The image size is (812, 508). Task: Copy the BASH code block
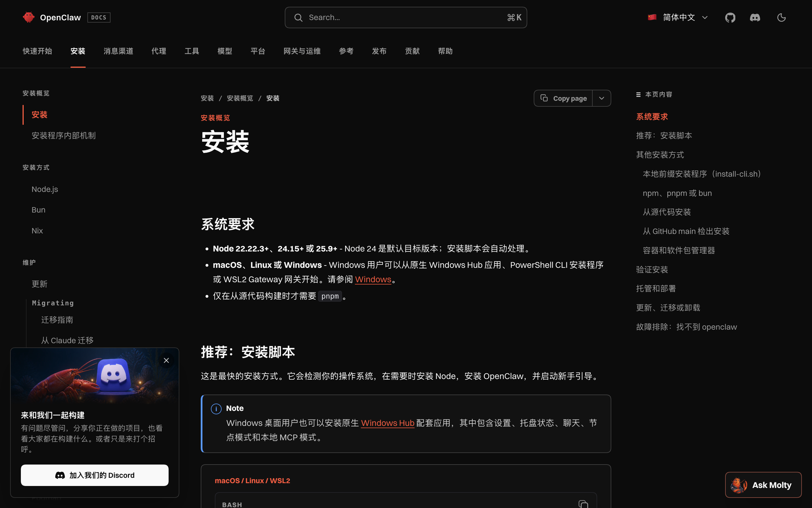pos(583,504)
